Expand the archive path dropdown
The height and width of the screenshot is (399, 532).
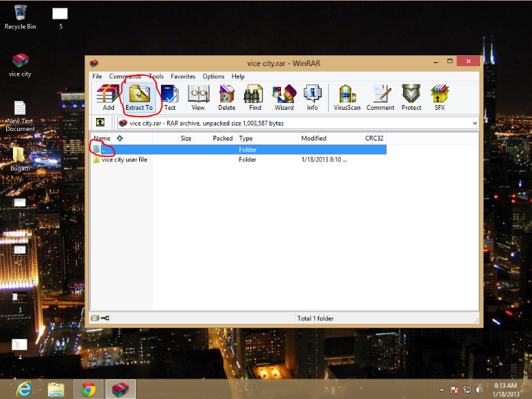(x=475, y=123)
